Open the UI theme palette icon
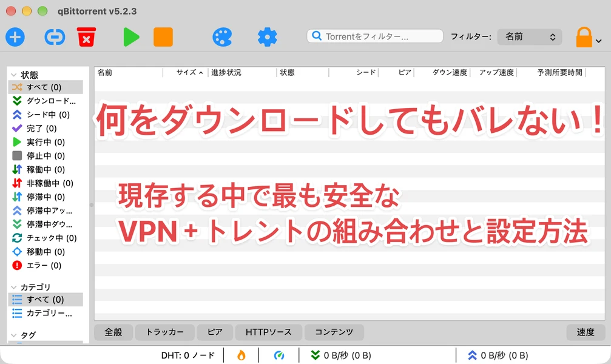Screen dimensions: 611x364 point(222,38)
